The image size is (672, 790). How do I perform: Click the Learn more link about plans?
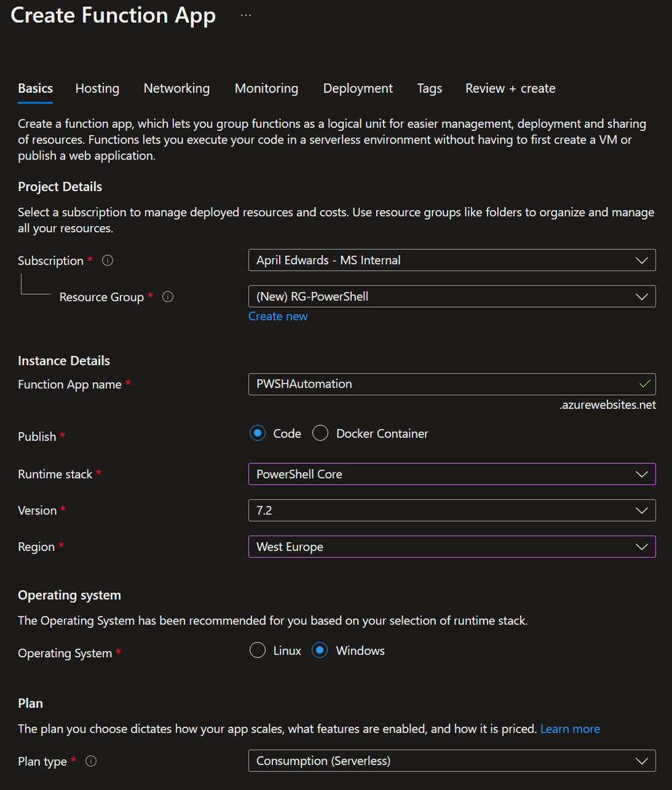570,729
